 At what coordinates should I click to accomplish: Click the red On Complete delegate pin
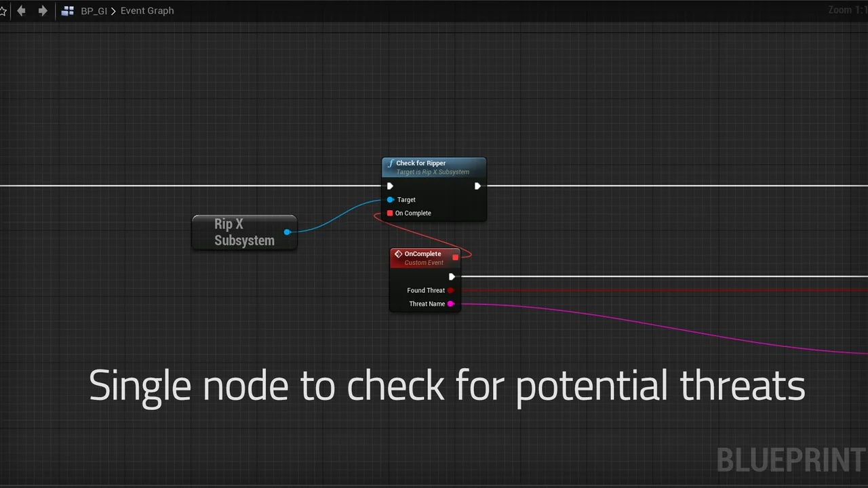(389, 213)
